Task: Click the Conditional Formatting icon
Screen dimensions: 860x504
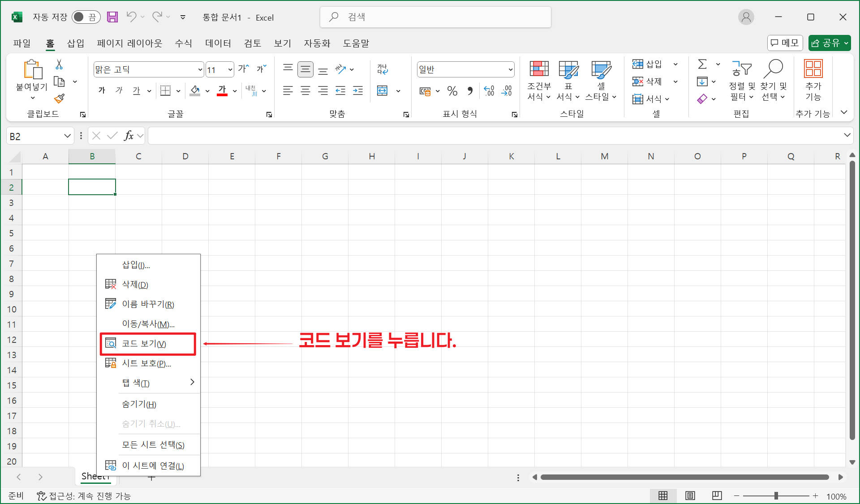Action: [539, 69]
